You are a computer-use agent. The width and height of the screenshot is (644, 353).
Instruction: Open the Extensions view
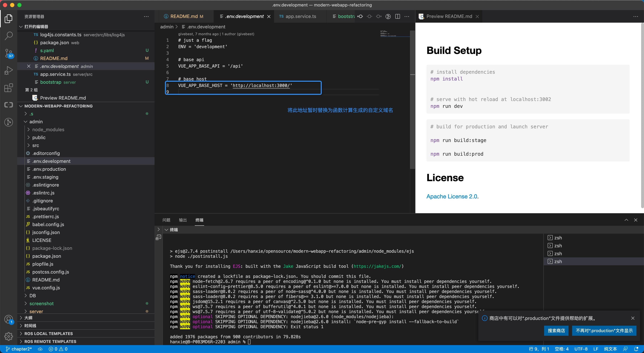pos(8,88)
